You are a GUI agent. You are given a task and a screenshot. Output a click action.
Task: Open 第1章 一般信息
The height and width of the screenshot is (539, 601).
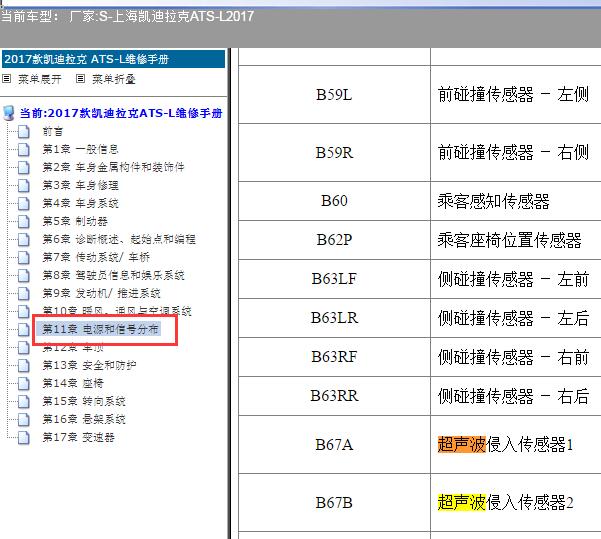coord(80,150)
